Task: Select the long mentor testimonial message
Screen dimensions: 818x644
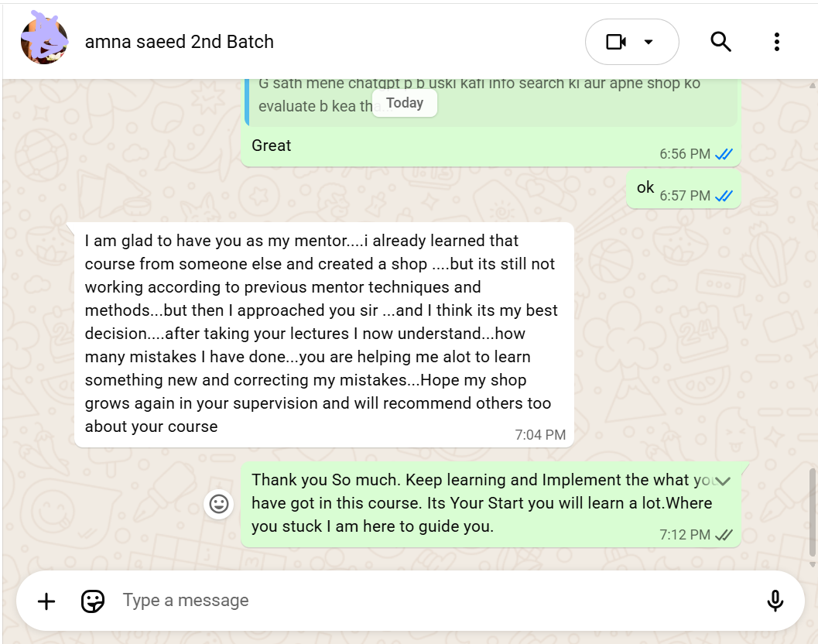Action: tap(323, 334)
